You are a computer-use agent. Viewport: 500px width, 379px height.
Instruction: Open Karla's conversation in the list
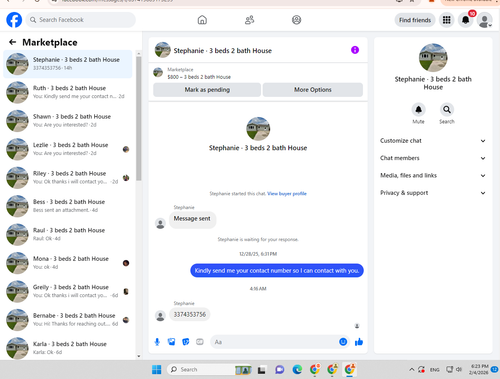pos(68,348)
